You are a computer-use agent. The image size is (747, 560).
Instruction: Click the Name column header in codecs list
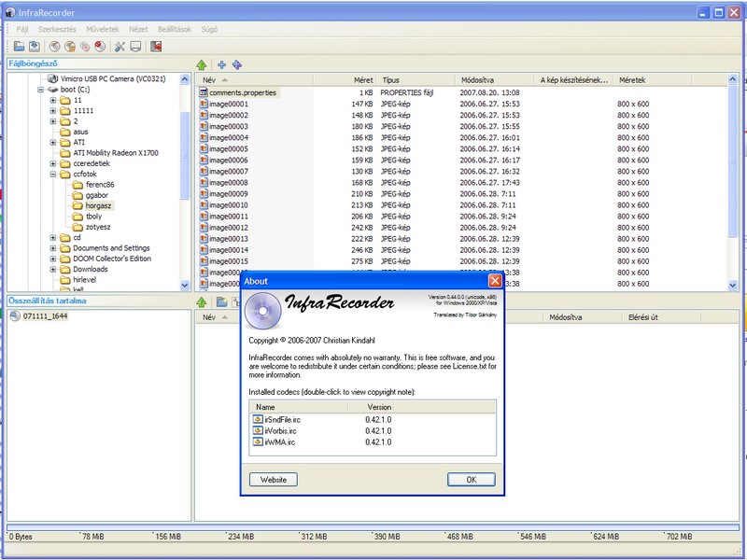click(x=299, y=407)
